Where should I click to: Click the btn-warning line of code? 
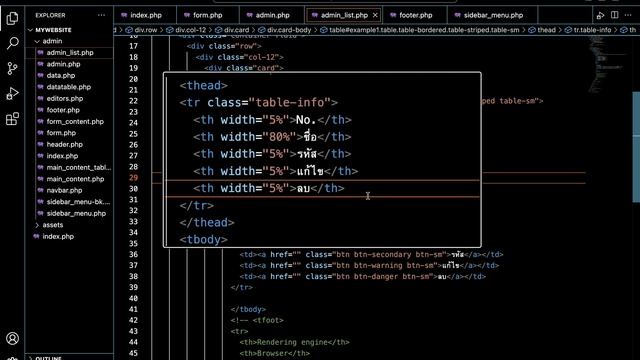369,265
